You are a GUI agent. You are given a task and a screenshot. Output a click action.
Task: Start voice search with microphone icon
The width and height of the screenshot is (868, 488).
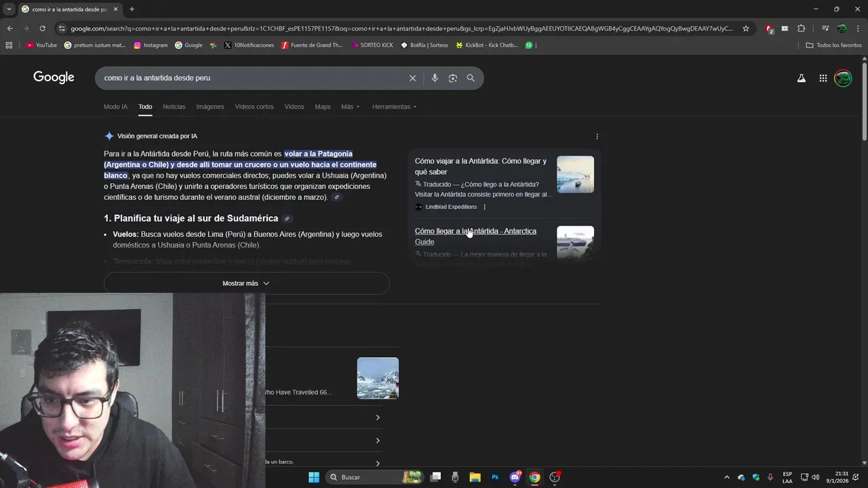(x=435, y=78)
